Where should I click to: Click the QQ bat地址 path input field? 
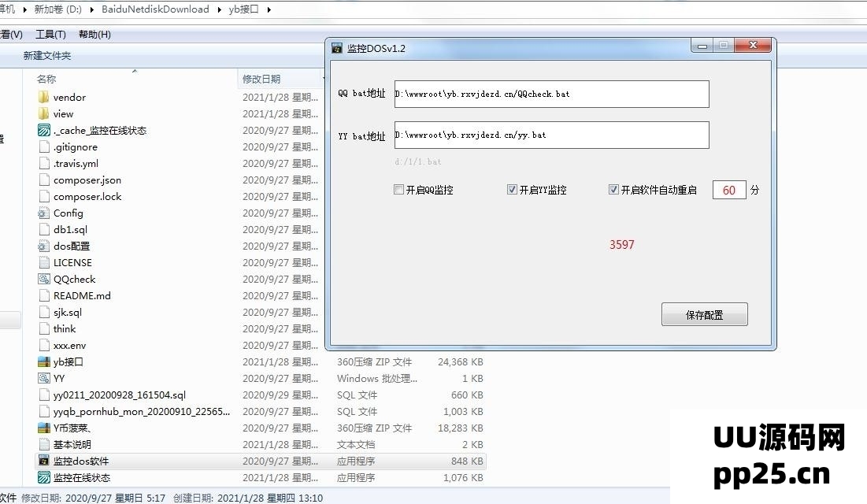click(551, 94)
